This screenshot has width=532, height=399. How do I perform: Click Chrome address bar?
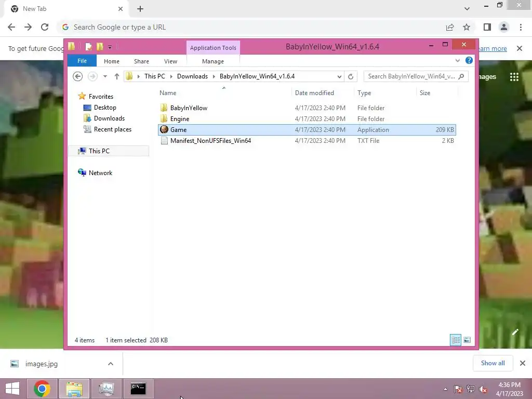tap(251, 27)
